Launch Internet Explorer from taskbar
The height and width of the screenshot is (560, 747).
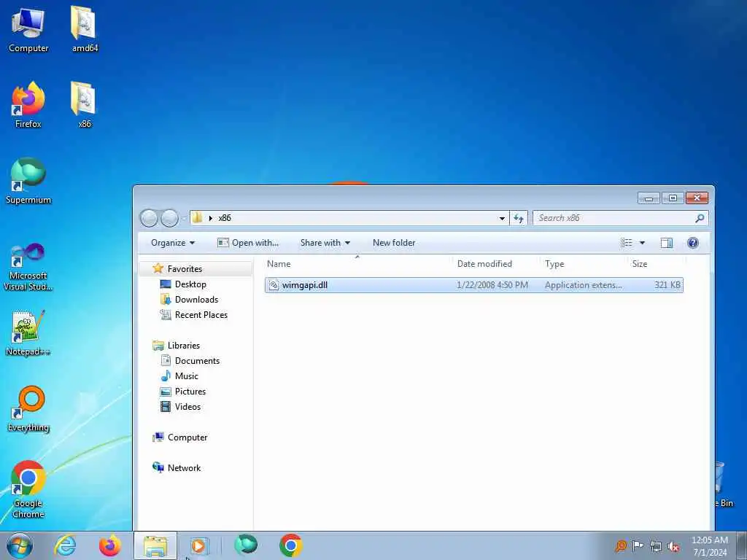(65, 545)
